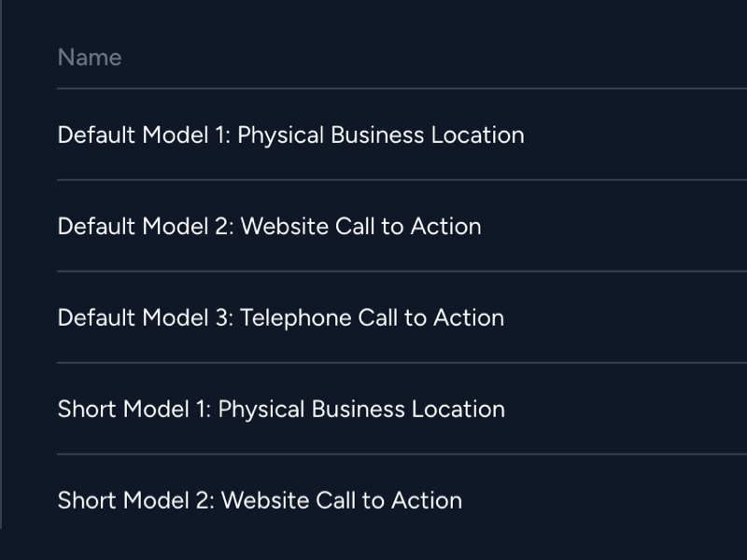This screenshot has height=560, width=747.
Task: Choose the short physical business location model
Action: click(x=282, y=410)
